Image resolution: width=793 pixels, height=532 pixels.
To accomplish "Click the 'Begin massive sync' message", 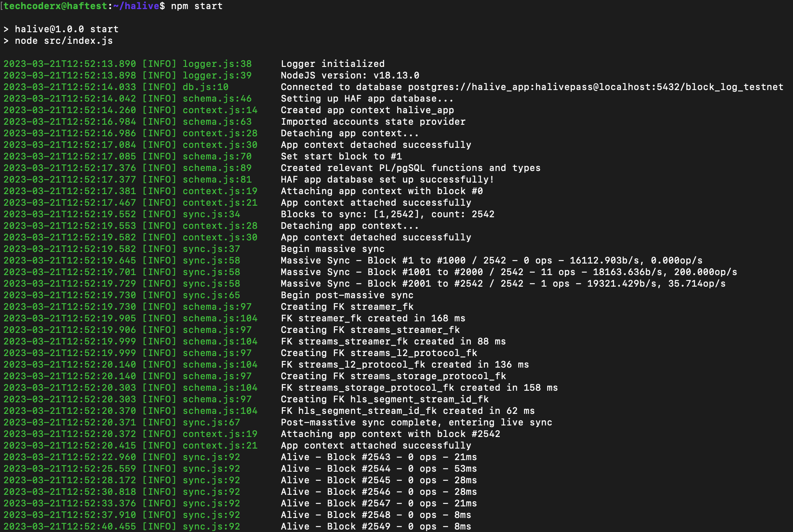I will pyautogui.click(x=333, y=249).
